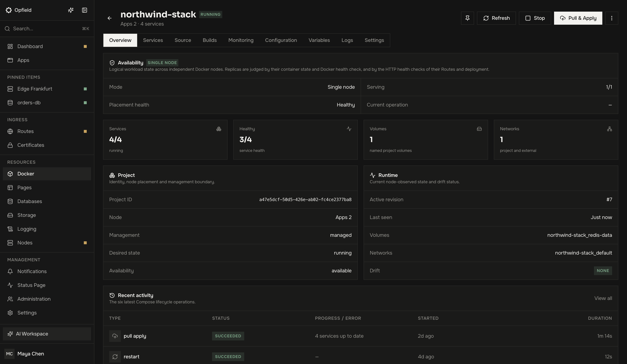Go back using the left arrow icon
Screen dimensions: 627x364
(109, 18)
